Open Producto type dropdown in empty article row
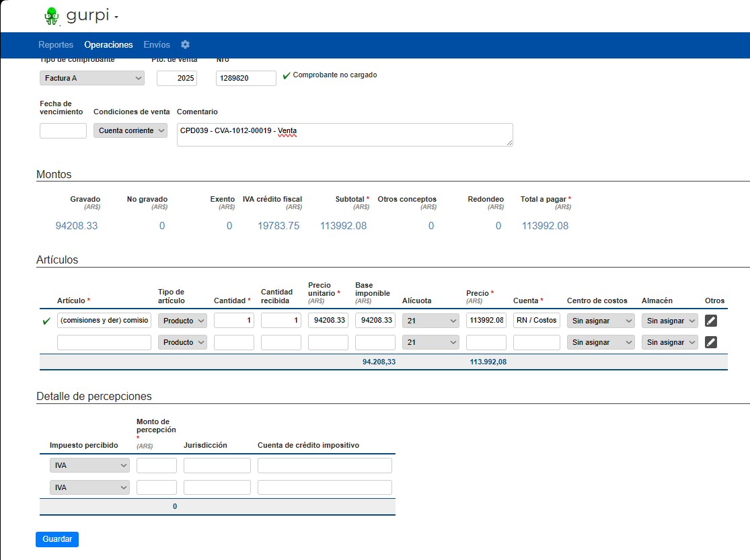The width and height of the screenshot is (750, 560). coord(182,342)
